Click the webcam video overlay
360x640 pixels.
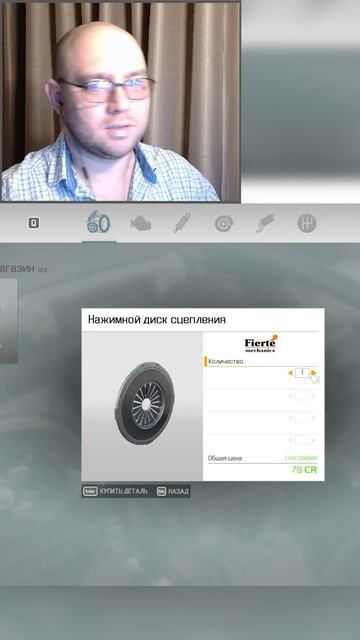click(120, 102)
